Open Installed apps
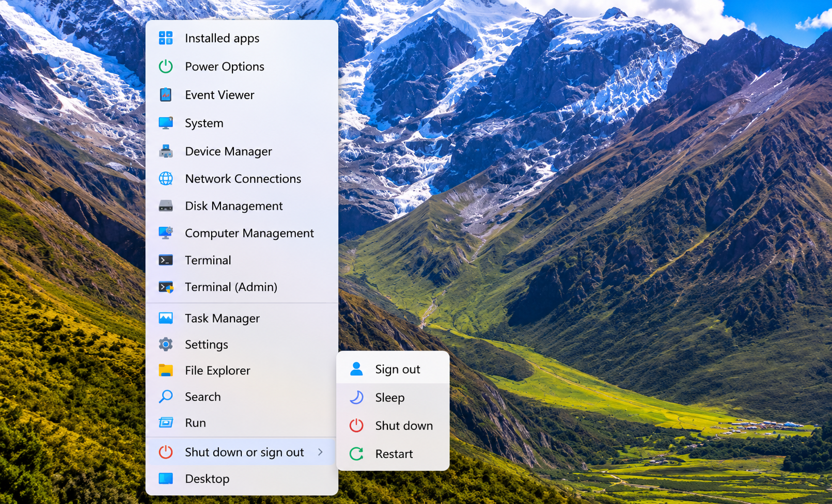The height and width of the screenshot is (504, 832). click(242, 38)
